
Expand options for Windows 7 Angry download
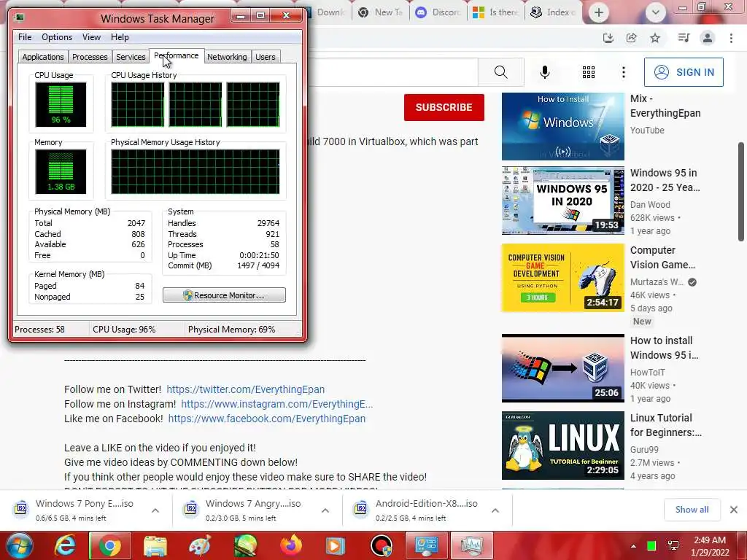coord(325,510)
